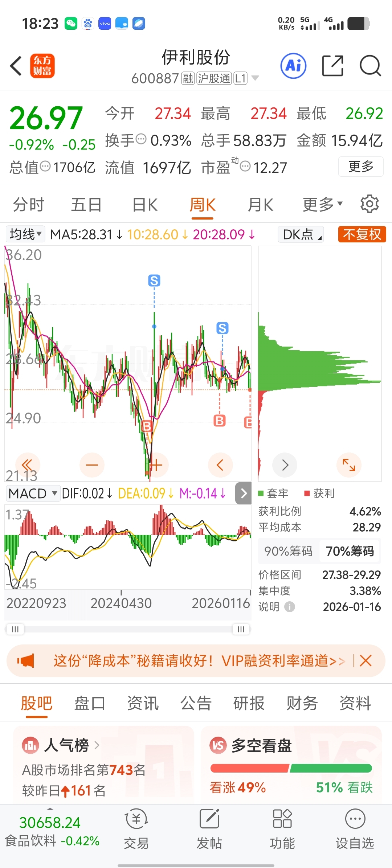Switch to 分时 chart tab
The width and height of the screenshot is (392, 868).
point(28,205)
